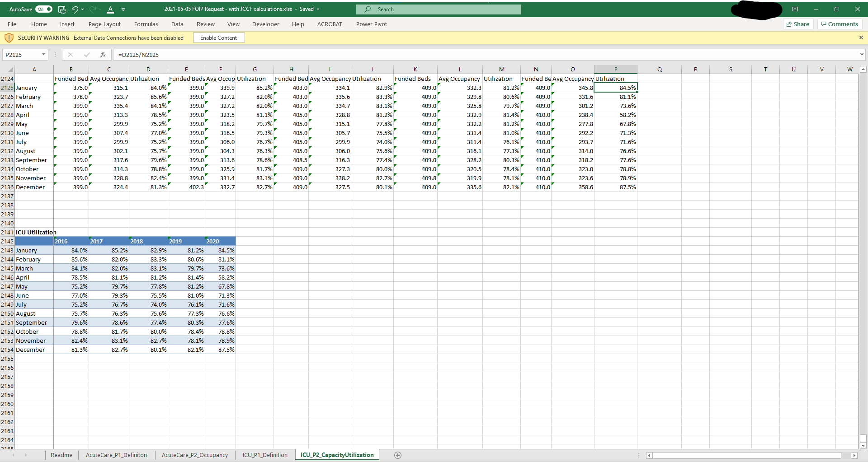The width and height of the screenshot is (868, 462).
Task: Add a new sheet with plus icon
Action: tap(398, 455)
